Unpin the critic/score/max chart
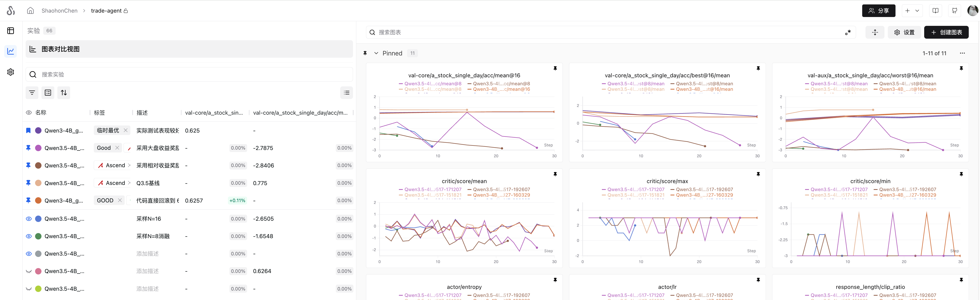Screen dimensions: 980x300 [x=758, y=174]
